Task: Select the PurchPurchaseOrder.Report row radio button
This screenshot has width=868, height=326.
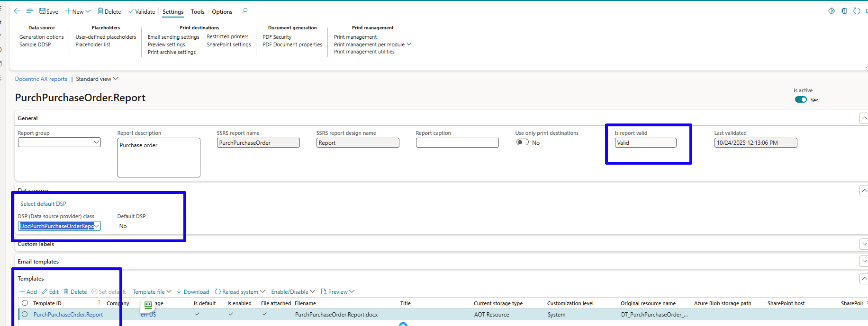Action: [x=25, y=314]
